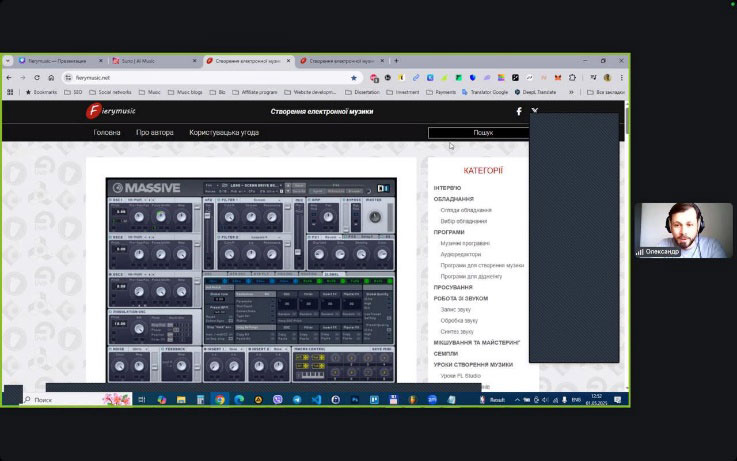Expand the Chrome tab search dropdown

tap(8, 61)
